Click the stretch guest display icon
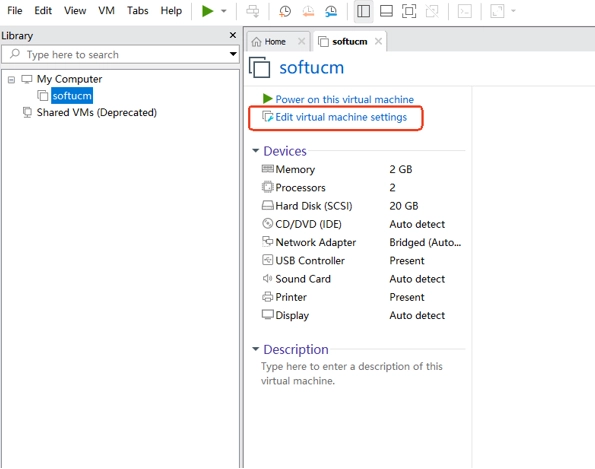595x469 pixels. coord(497,11)
